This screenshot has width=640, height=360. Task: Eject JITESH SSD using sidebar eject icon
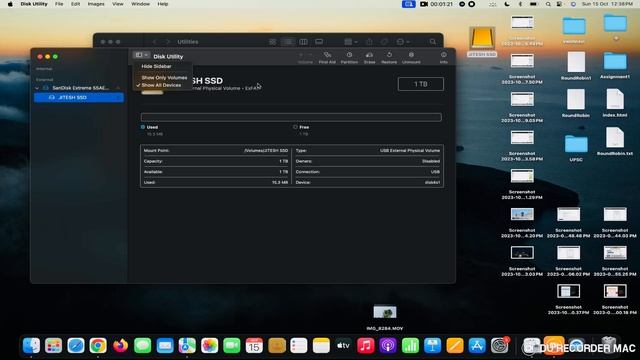click(x=118, y=98)
